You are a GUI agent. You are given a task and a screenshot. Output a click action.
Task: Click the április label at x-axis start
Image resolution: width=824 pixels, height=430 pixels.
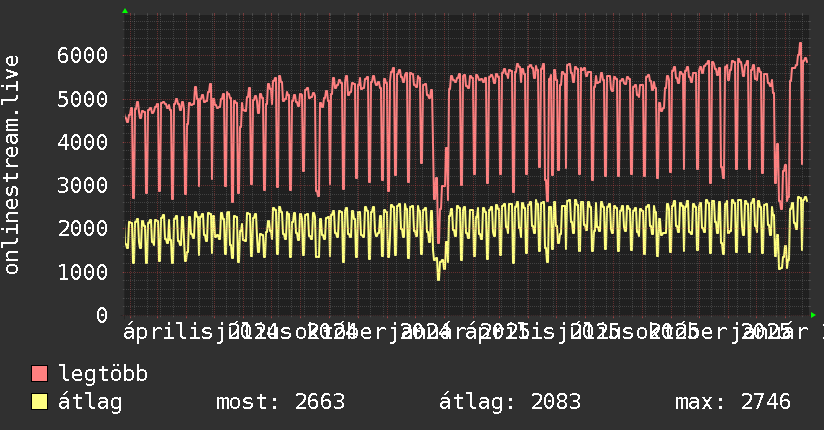160,331
